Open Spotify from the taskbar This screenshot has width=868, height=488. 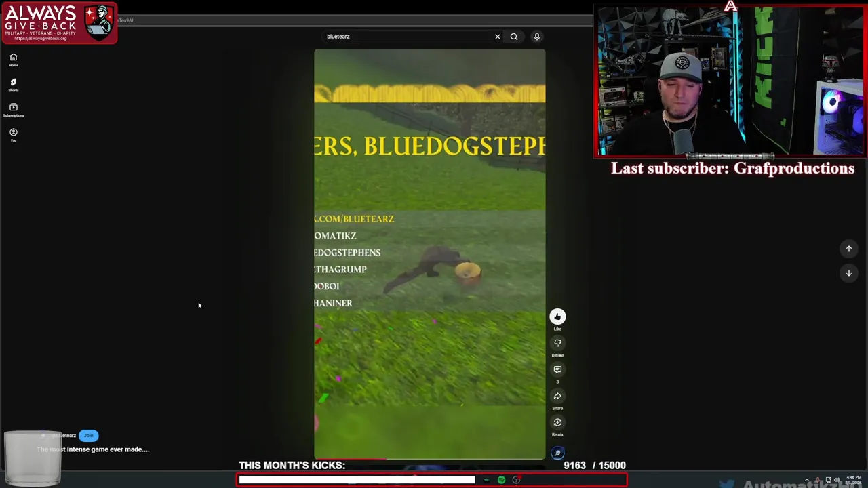click(501, 480)
